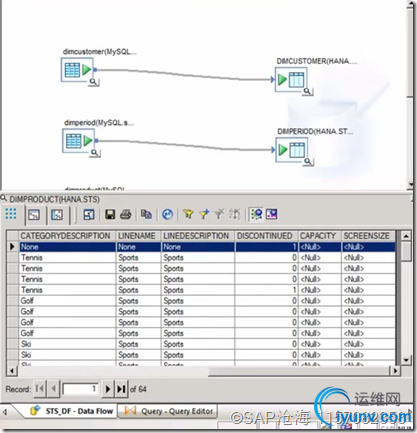The image size is (417, 433).
Task: Toggle the show/hide navigation icon
Action: point(256,214)
